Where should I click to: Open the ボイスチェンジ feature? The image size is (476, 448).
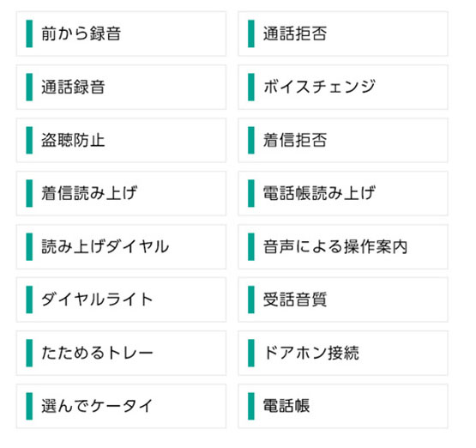pyautogui.click(x=343, y=87)
